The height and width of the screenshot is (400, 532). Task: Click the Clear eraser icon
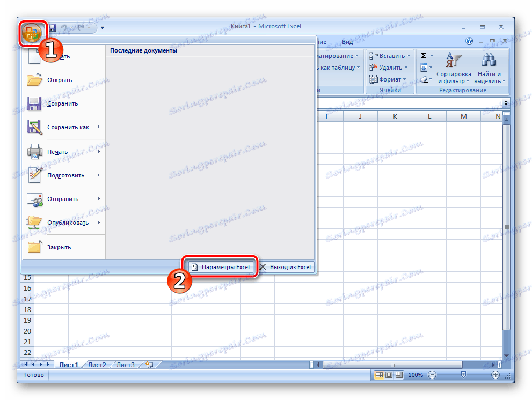coord(424,80)
